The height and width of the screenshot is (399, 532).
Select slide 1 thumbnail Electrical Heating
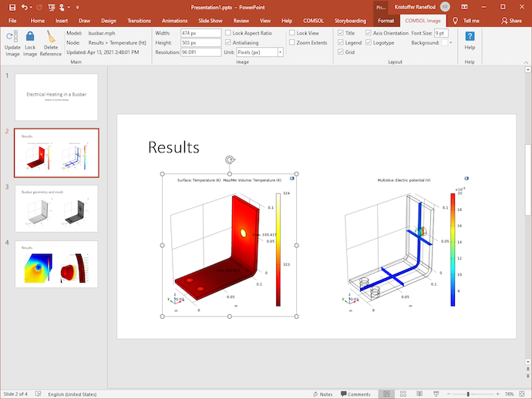(56, 97)
